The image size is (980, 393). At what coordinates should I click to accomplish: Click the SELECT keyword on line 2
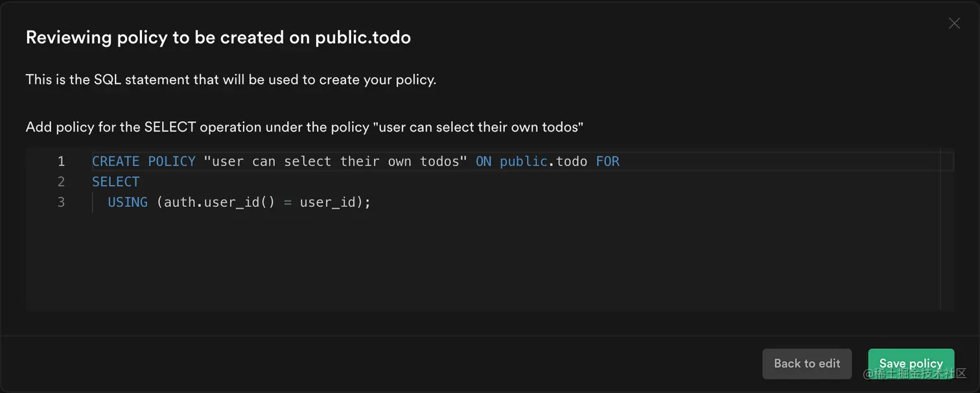(x=115, y=182)
